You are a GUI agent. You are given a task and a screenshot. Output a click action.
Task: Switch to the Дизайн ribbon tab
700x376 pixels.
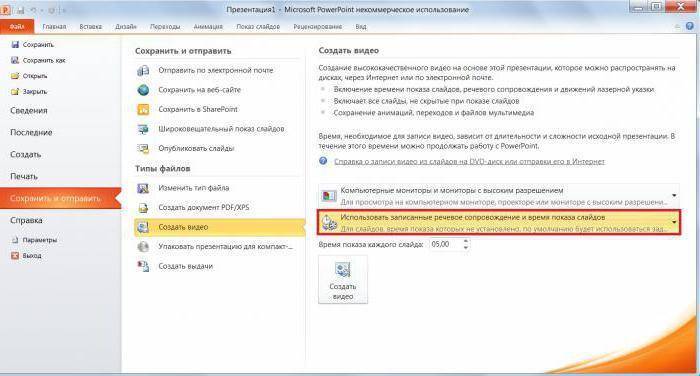126,27
